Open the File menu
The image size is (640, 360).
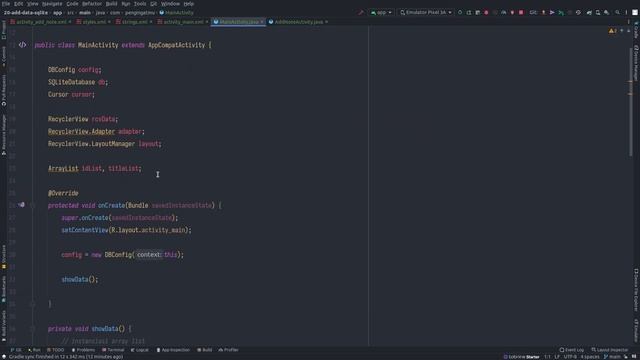coord(6,4)
